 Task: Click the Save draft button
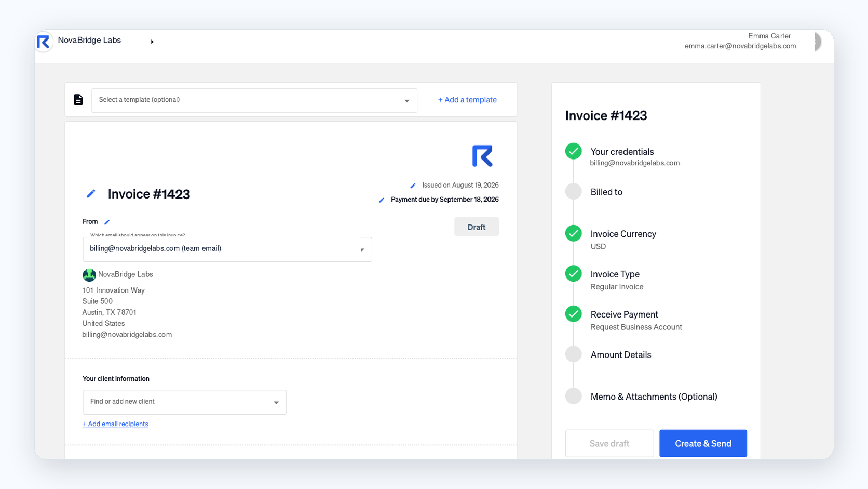coord(609,443)
